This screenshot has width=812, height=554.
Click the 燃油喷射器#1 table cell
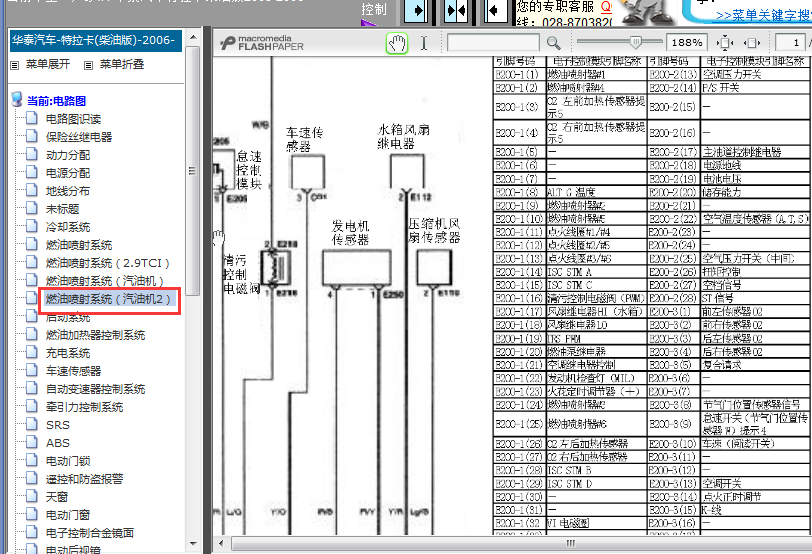click(597, 75)
